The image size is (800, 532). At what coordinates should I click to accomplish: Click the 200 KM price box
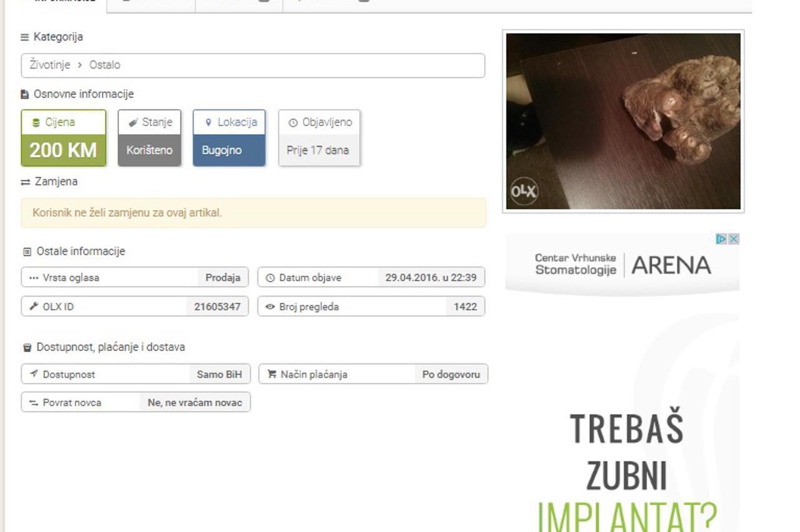(x=64, y=138)
